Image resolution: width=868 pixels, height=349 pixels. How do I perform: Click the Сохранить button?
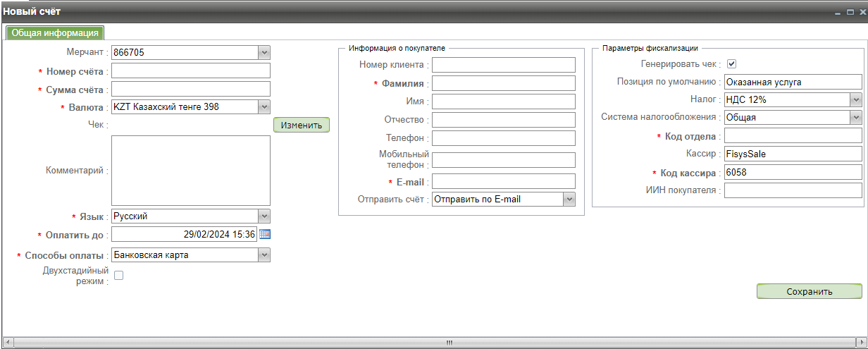coord(809,291)
